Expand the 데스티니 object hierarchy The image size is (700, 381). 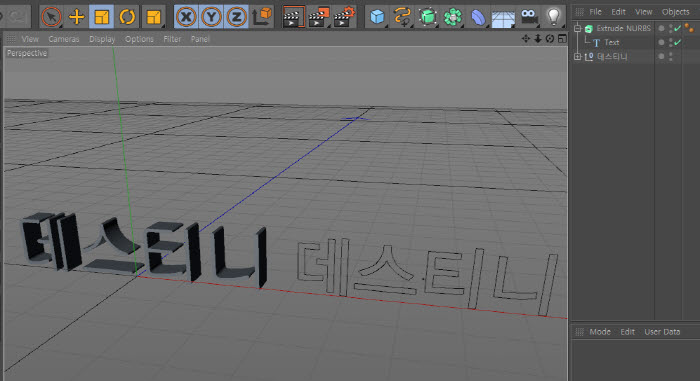coord(577,56)
